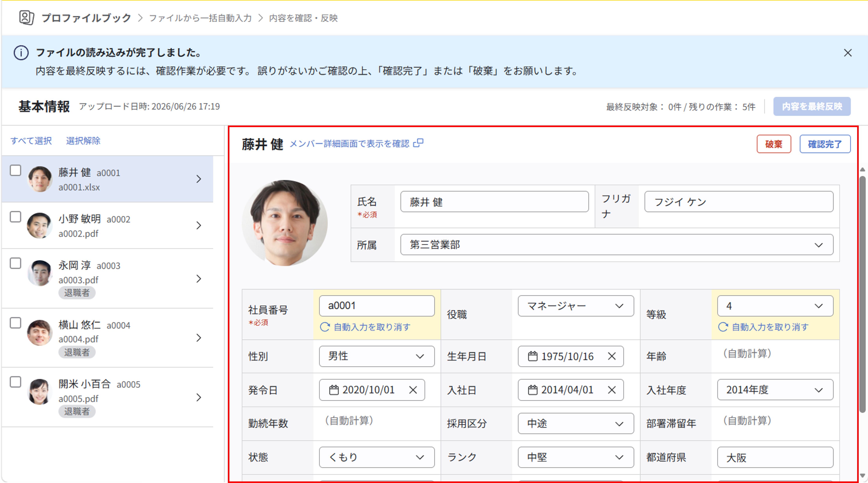Open メンバー詳細画面で表示を確認 link

tap(349, 143)
